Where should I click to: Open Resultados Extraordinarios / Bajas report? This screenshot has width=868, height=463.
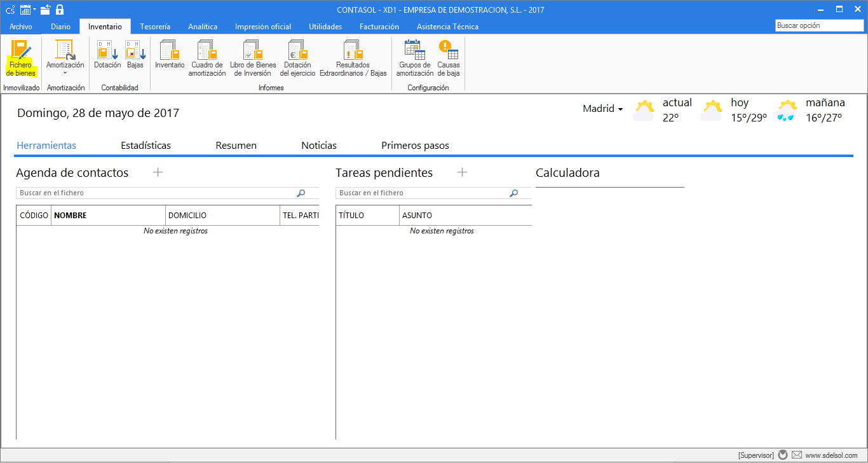click(x=353, y=58)
